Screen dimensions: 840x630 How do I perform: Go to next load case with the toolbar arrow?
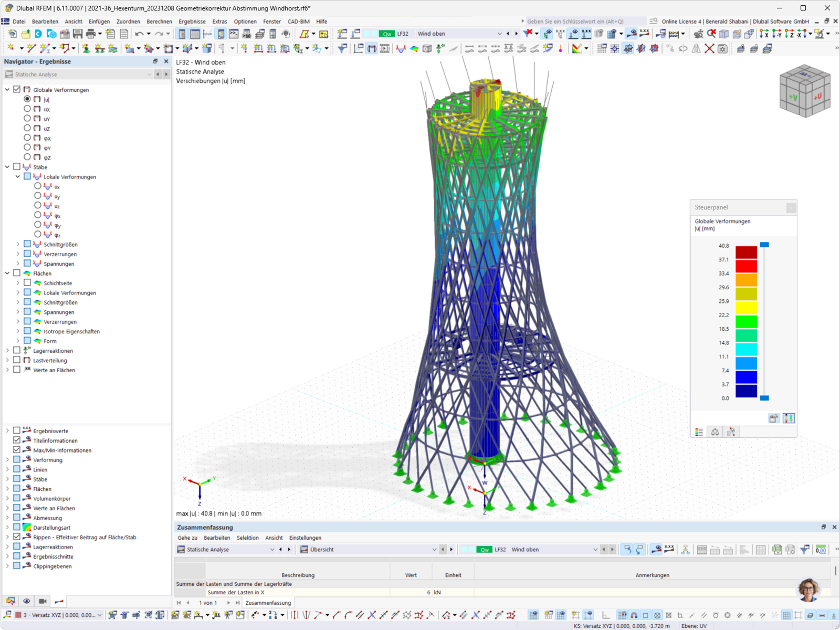(x=516, y=34)
